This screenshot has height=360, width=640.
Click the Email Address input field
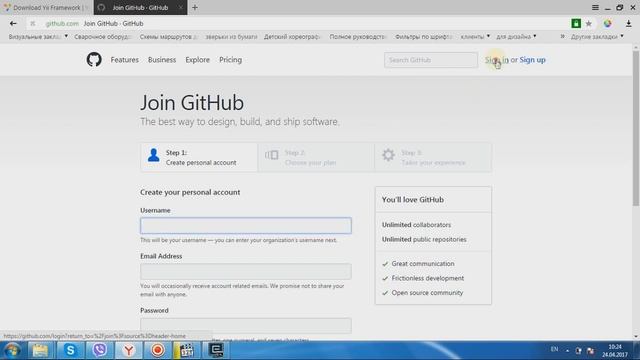coord(246,271)
